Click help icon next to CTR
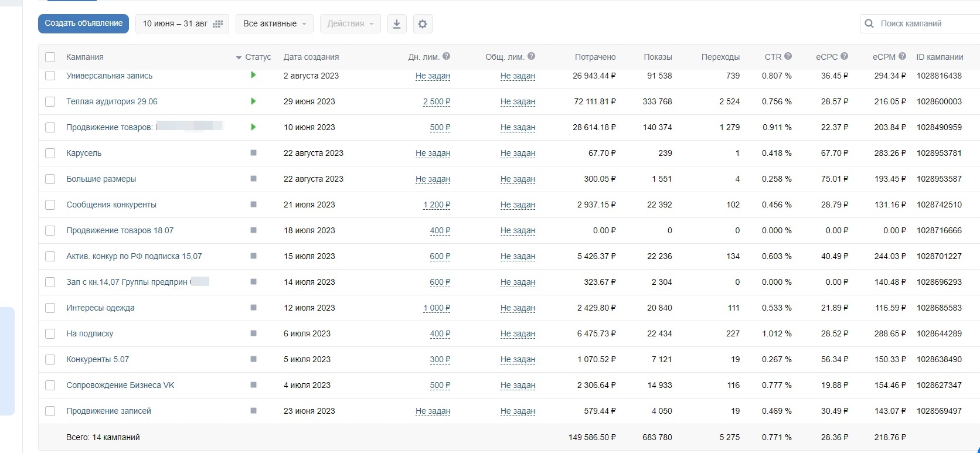Screen dimensions: 980x453 tap(788, 56)
